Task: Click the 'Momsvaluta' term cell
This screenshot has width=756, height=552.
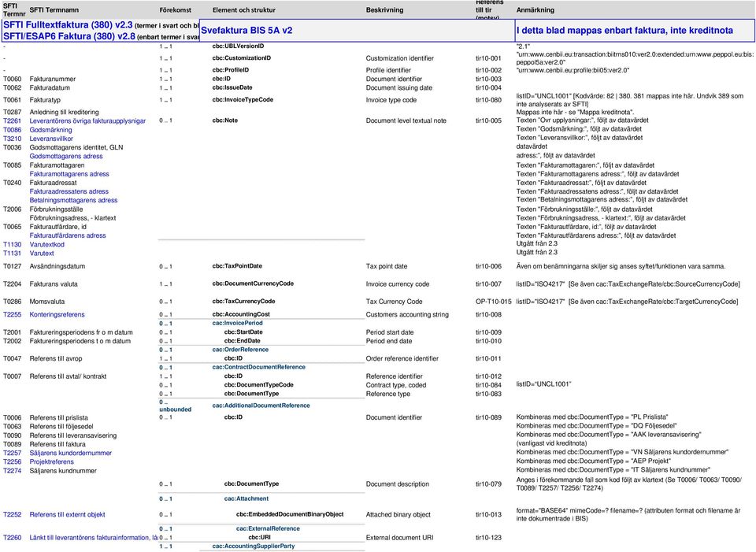Action: [46, 302]
